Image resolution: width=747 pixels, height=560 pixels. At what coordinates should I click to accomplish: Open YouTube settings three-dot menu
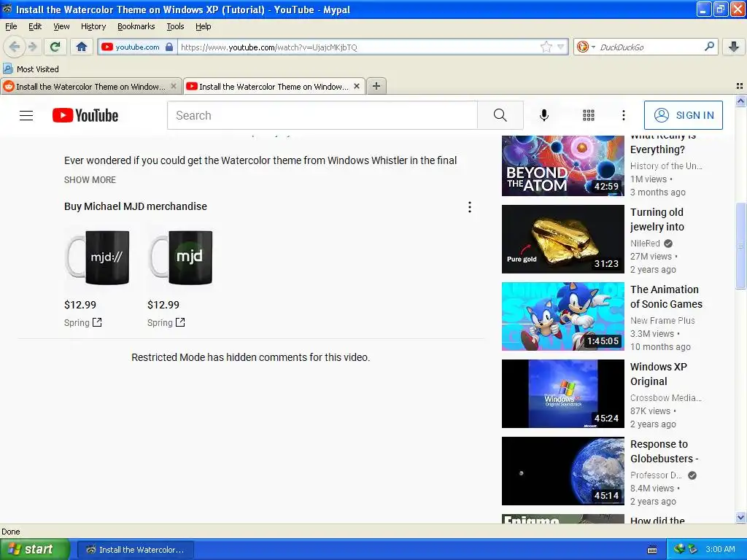coord(623,115)
